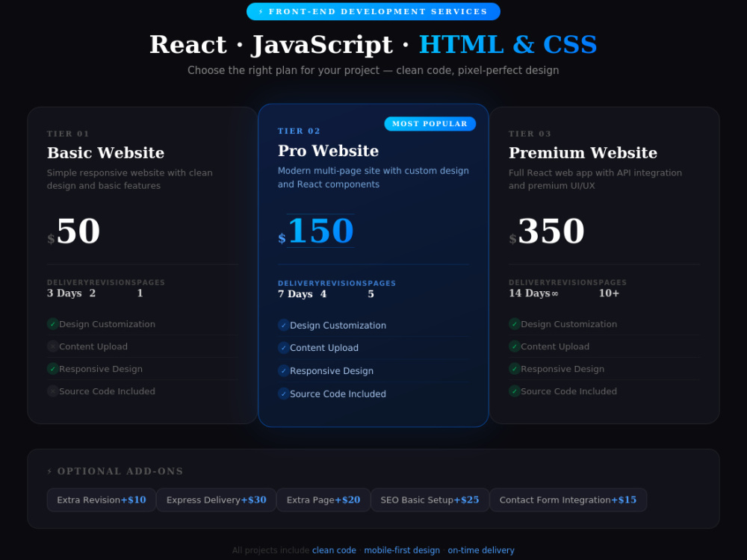Click the lightning icon beside Optional Add-ons
Viewport: 747px width, 560px height.
click(x=49, y=471)
